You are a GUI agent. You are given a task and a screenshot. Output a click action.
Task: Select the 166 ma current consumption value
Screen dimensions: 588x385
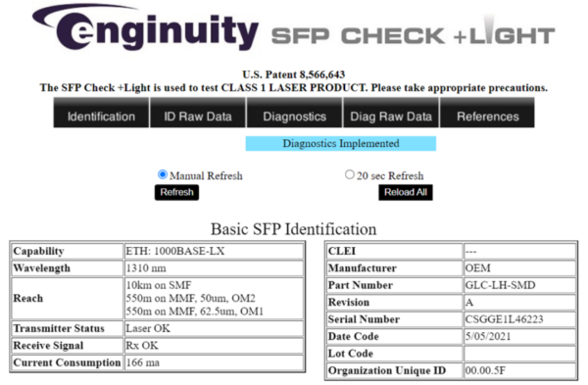click(143, 362)
